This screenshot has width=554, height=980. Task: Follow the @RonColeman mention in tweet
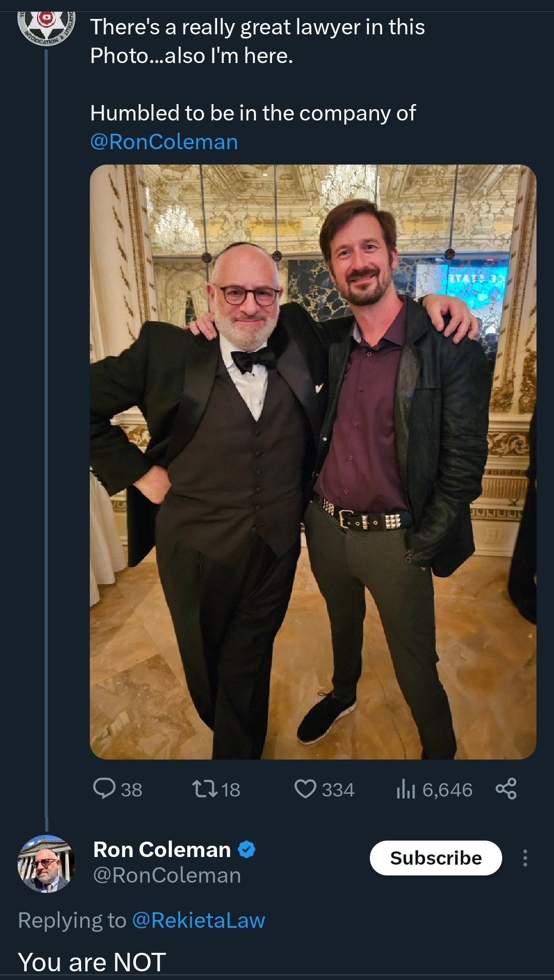point(164,142)
